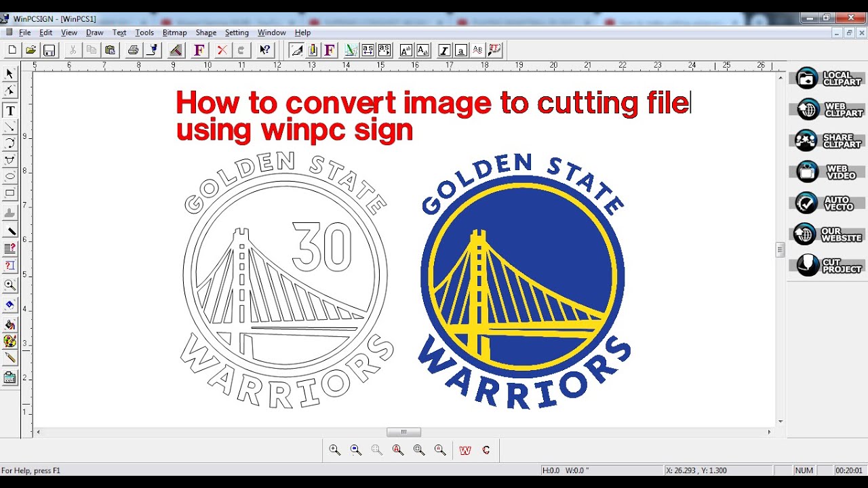The width and height of the screenshot is (868, 488).
Task: Select the paint bucket fill tool
Action: [x=10, y=325]
